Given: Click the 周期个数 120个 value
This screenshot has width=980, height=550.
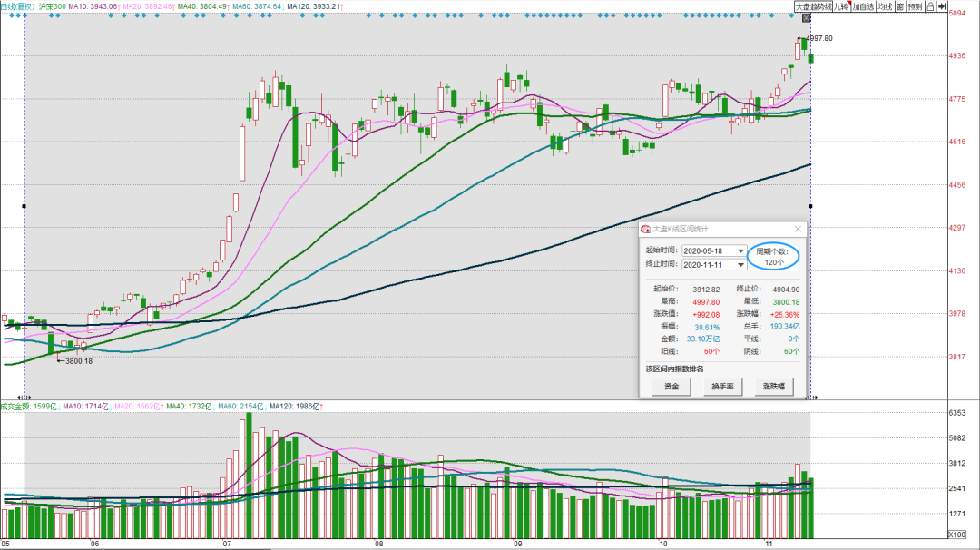Looking at the screenshot, I should 774,262.
